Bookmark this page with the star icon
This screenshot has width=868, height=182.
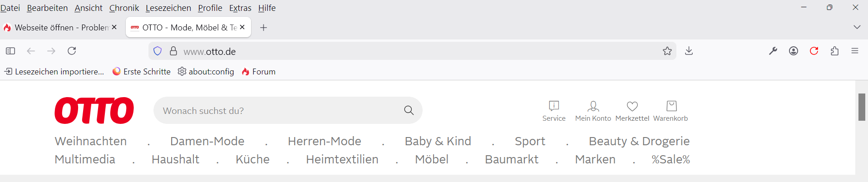point(667,51)
